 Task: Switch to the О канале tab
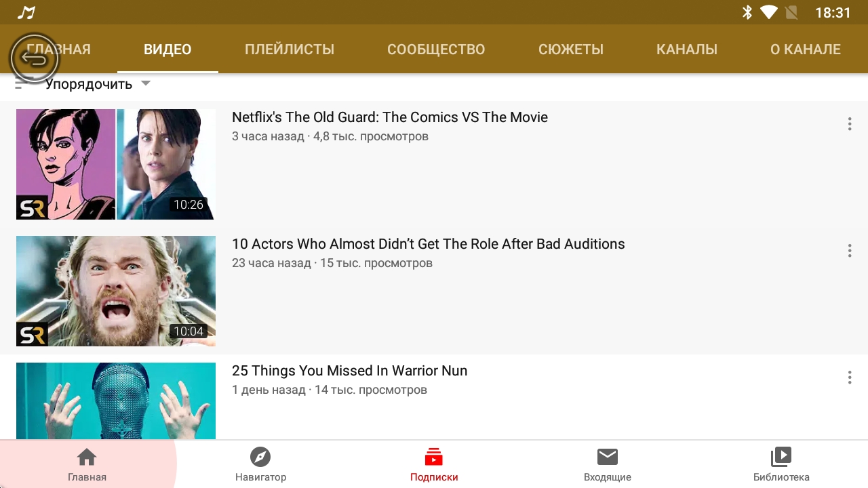coord(806,49)
